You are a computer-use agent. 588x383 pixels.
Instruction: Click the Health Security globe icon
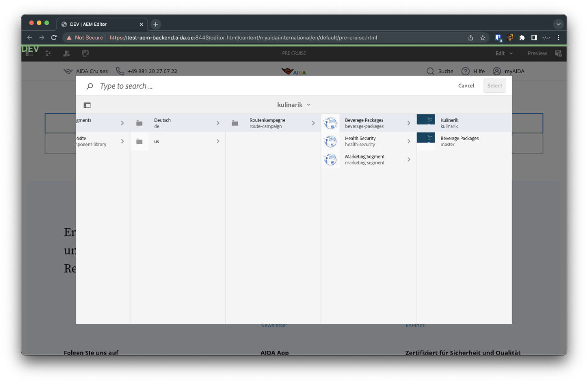tap(330, 141)
